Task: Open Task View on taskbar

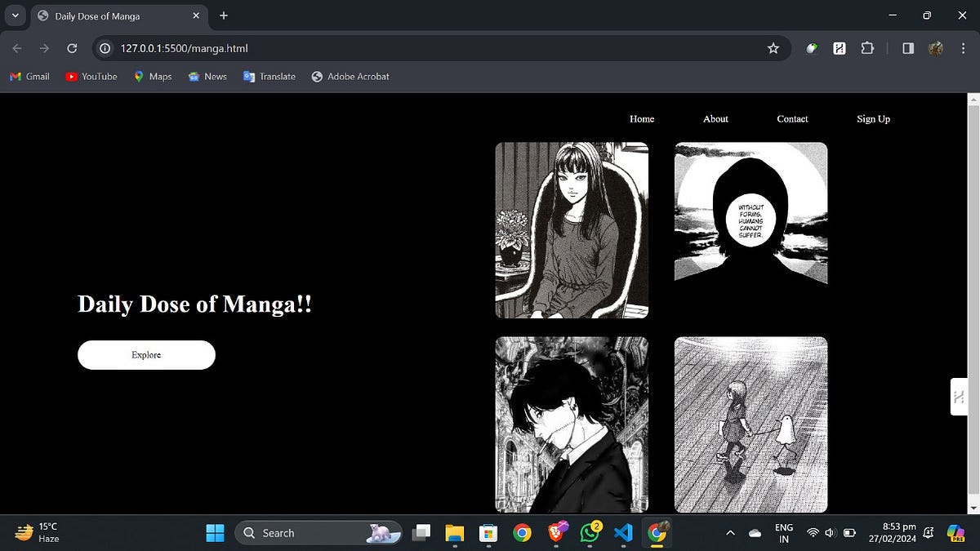Action: pos(421,533)
